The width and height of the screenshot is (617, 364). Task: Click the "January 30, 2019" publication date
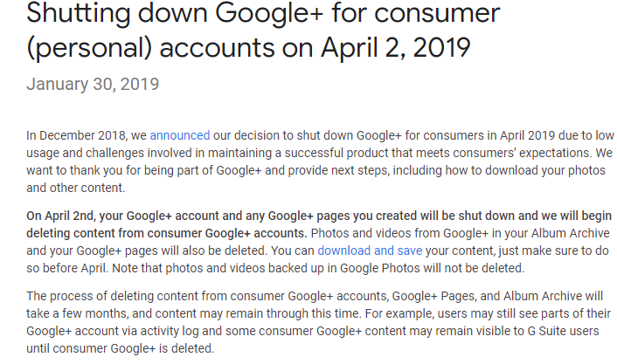click(x=93, y=84)
